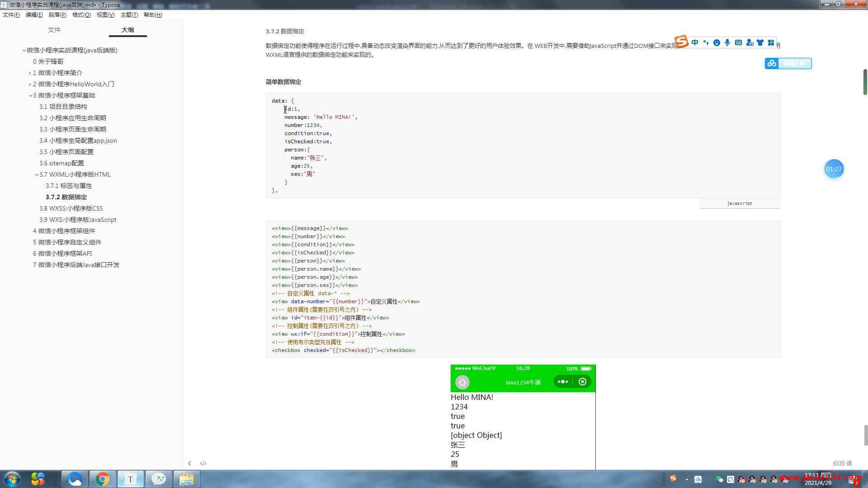The width and height of the screenshot is (868, 488).
Task: Jump to 7 微信小程序后端Java接口开发
Action: [x=76, y=265]
